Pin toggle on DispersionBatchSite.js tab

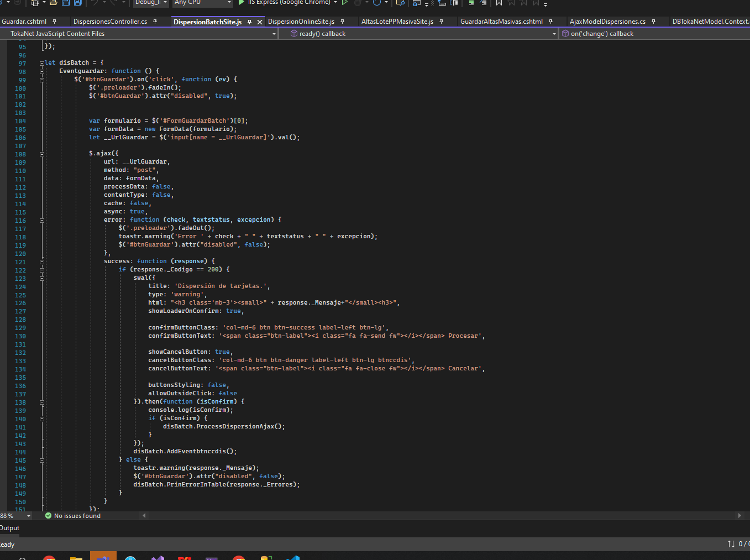pyautogui.click(x=250, y=22)
